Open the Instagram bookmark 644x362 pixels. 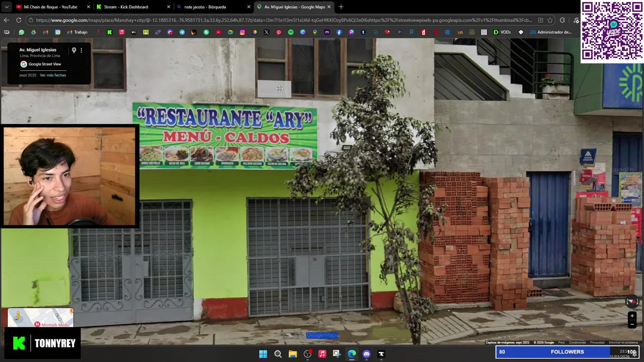[x=242, y=32]
